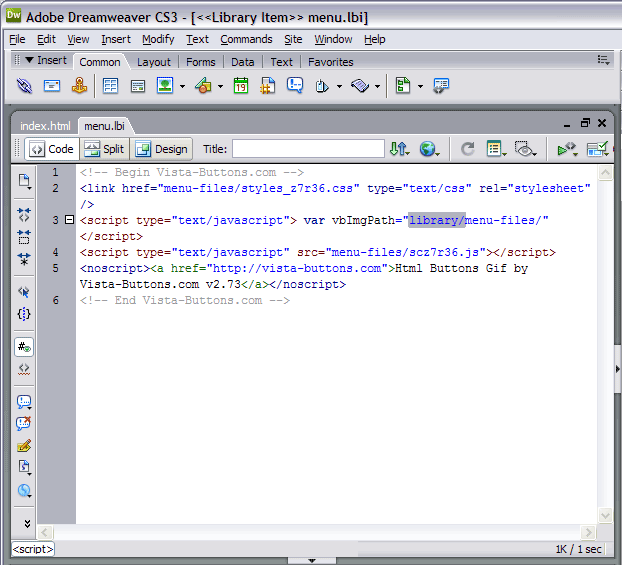
Task: Insert Comment icon in Common toolbar
Action: click(x=295, y=85)
